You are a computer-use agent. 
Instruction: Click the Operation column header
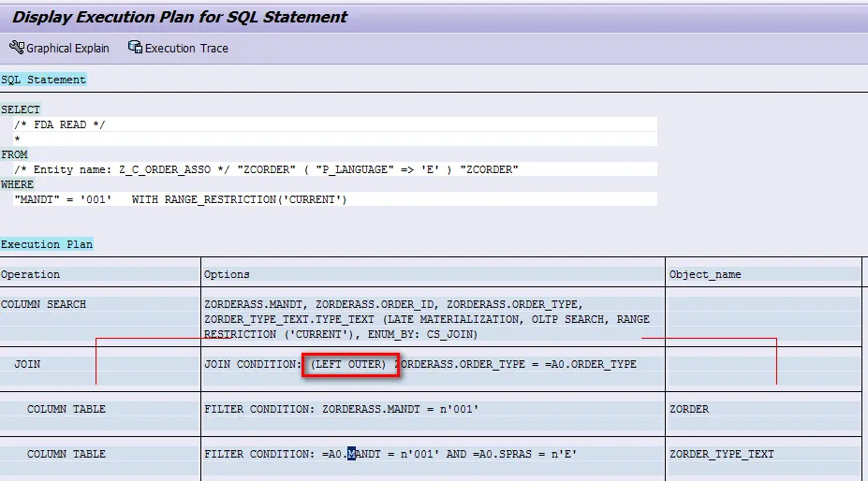coord(30,274)
